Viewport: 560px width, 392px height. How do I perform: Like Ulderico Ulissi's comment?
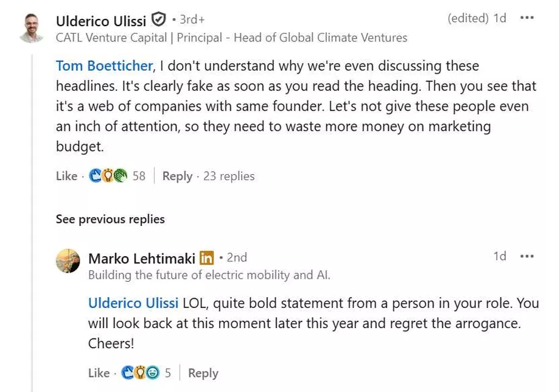(66, 176)
